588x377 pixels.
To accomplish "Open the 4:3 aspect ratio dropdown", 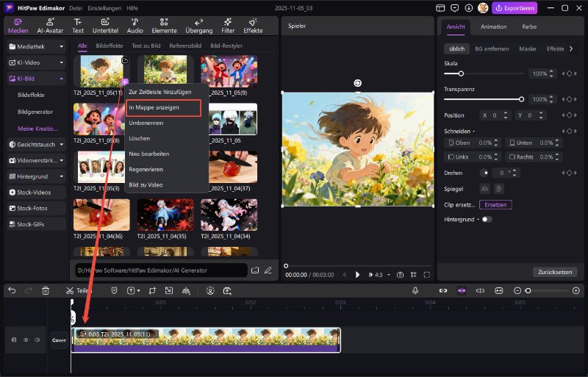I will point(379,274).
